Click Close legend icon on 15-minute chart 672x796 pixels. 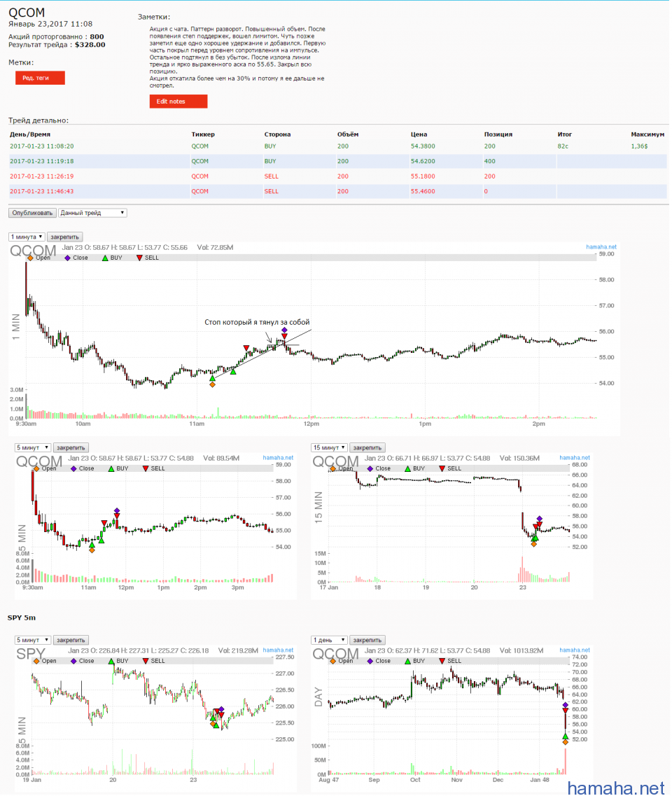pyautogui.click(x=370, y=468)
